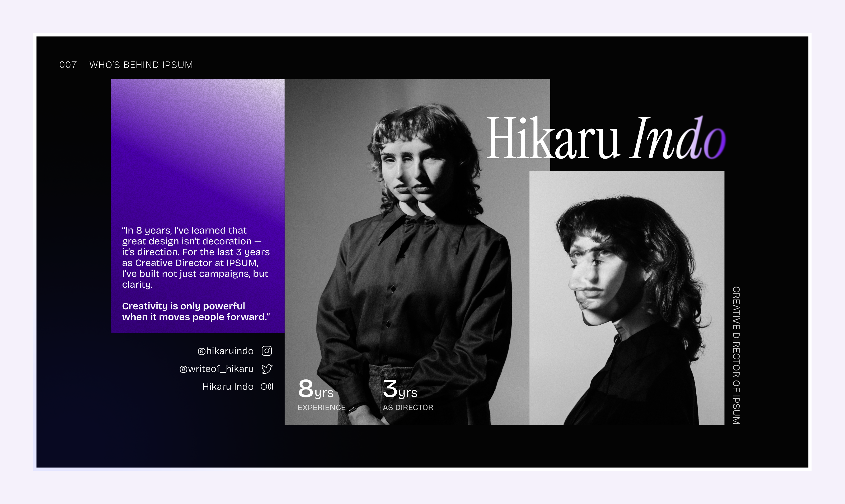Click the Instagram icon beside @hikaruindo
This screenshot has width=845, height=504.
tap(267, 351)
